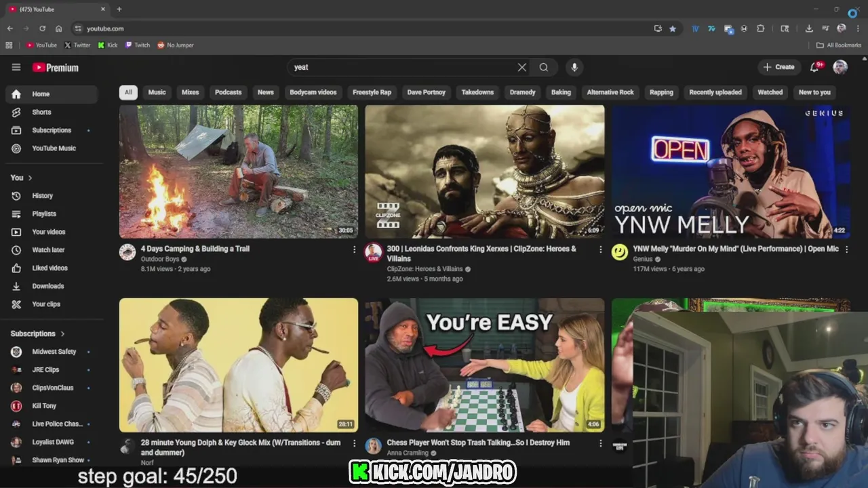Open options menu for 4 Days Camping video
868x488 pixels.
click(x=354, y=249)
